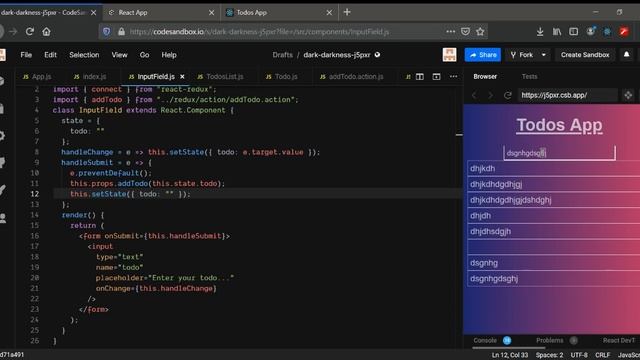Open the Help menu
This screenshot has height=360, width=640.
click(x=169, y=55)
